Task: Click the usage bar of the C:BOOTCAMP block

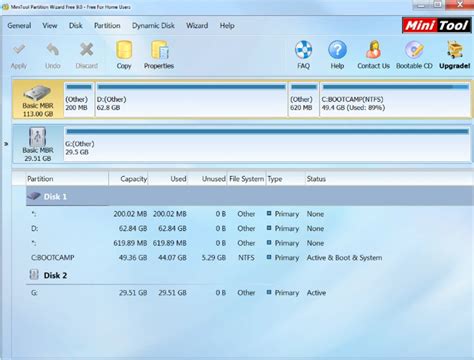Action: [396, 87]
